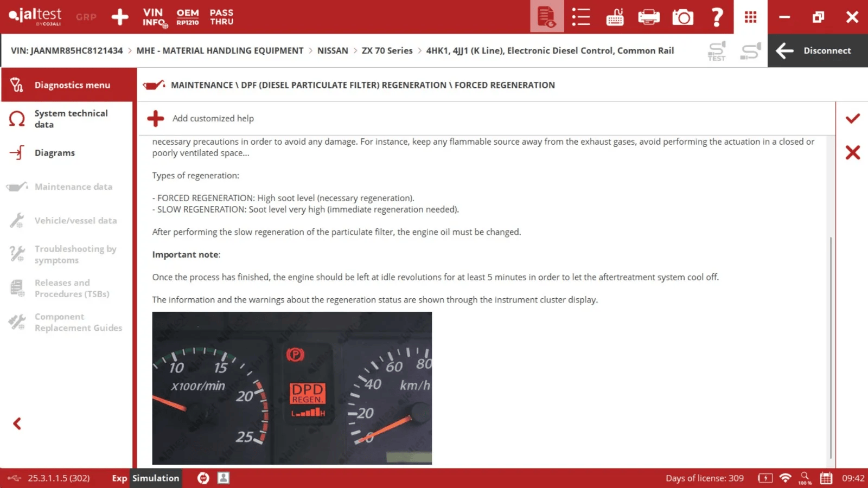Open Troubleshooting by symptoms
The width and height of the screenshot is (868, 488).
67,254
